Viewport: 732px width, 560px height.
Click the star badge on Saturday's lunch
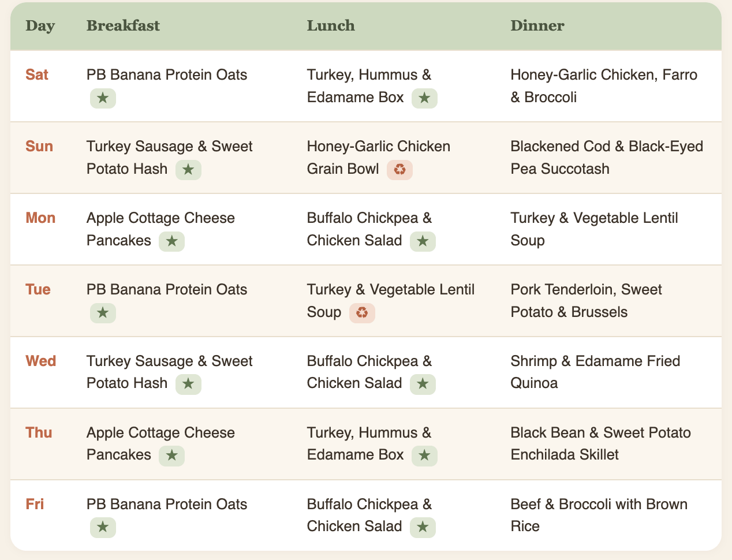tap(424, 98)
